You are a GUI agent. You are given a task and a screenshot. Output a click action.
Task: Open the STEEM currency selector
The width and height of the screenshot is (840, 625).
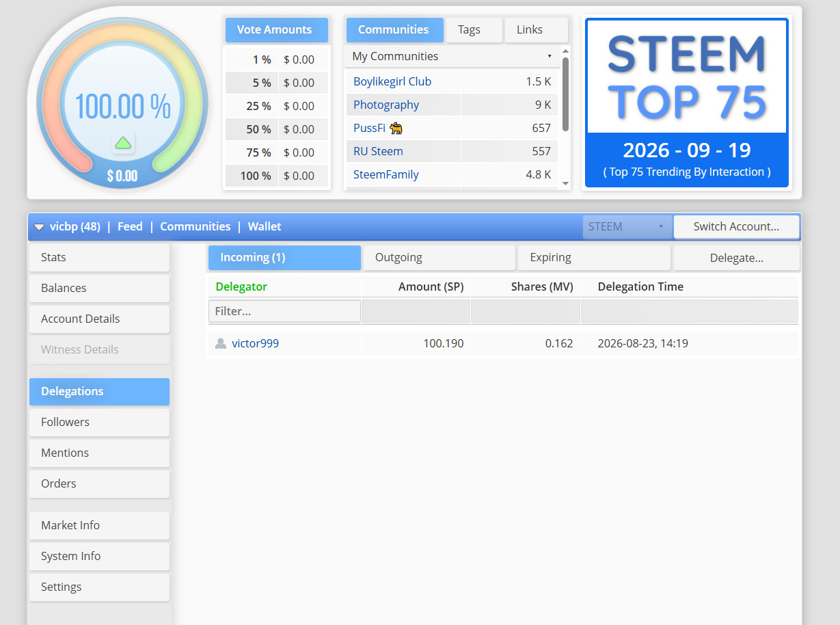(627, 227)
